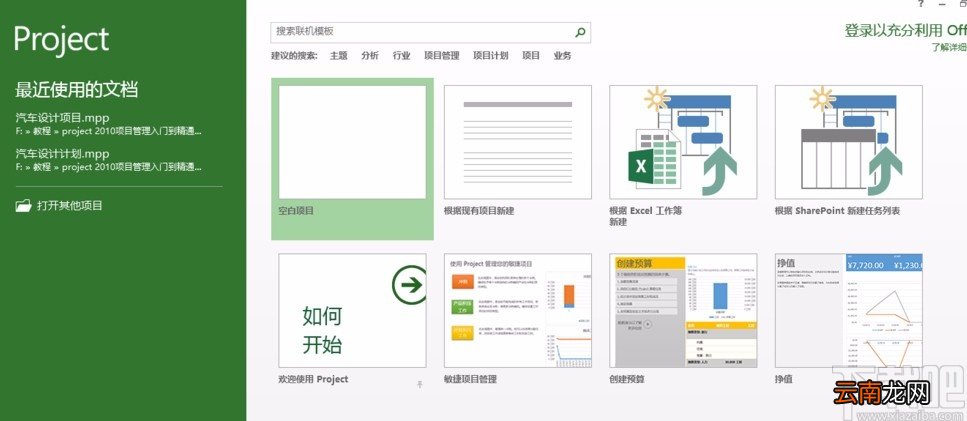Click the 根据现有项目新建 caption text
The height and width of the screenshot is (421, 967).
[479, 211]
